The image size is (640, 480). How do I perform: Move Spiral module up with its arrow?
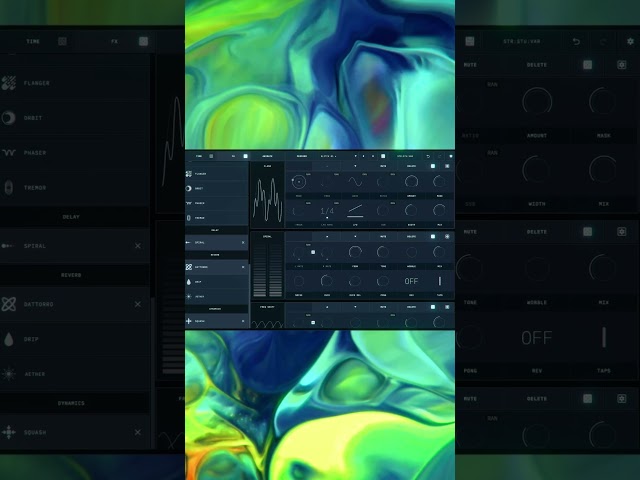[327, 236]
